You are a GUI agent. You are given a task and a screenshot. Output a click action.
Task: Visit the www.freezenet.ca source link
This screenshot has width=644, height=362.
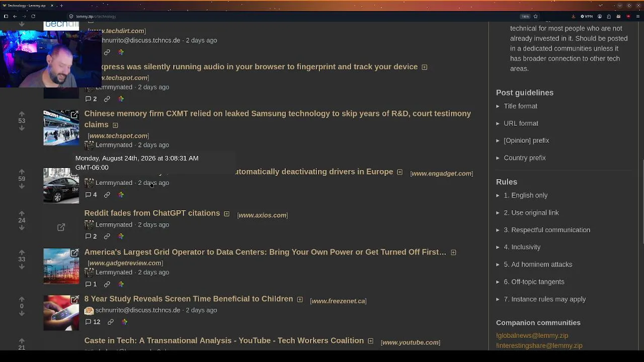tap(338, 301)
